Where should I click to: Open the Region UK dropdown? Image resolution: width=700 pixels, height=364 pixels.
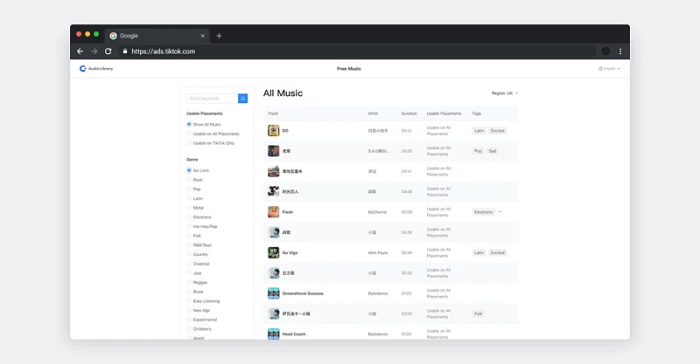click(504, 93)
